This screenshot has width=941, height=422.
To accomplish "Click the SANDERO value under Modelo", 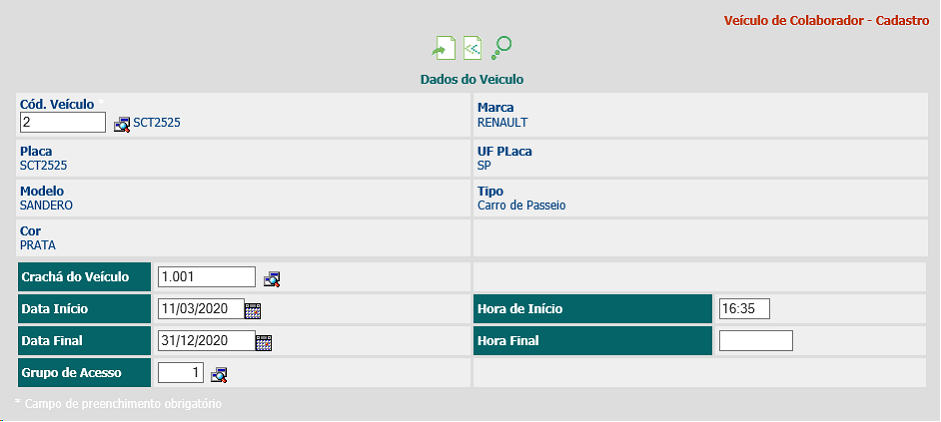I will (46, 205).
